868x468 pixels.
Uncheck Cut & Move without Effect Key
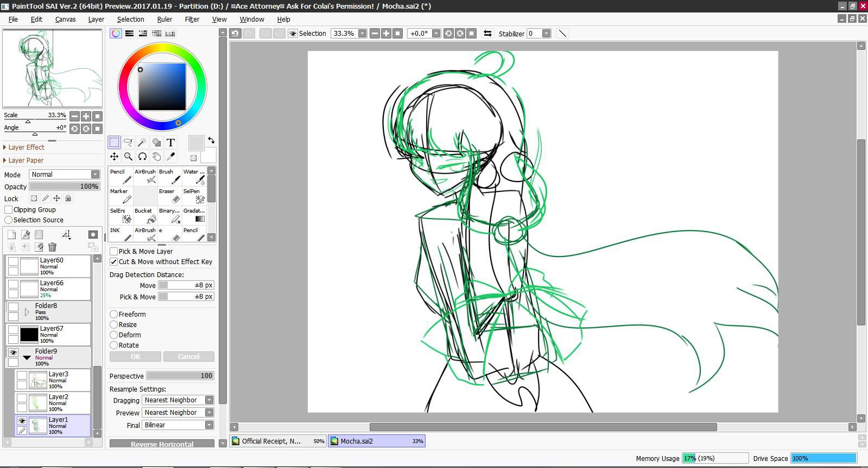113,261
